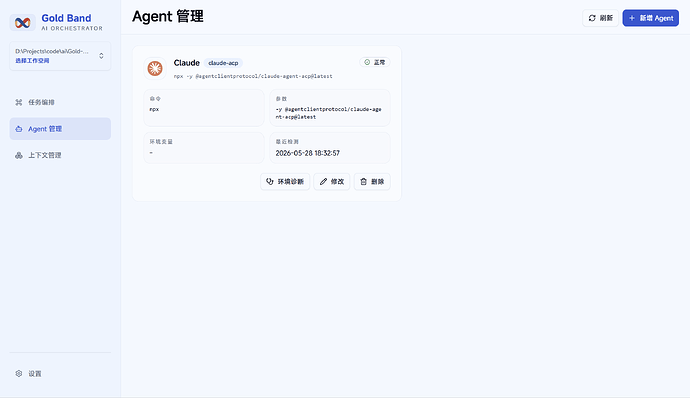The width and height of the screenshot is (690, 398).
Task: Click the npx -y command line text
Action: 253,76
